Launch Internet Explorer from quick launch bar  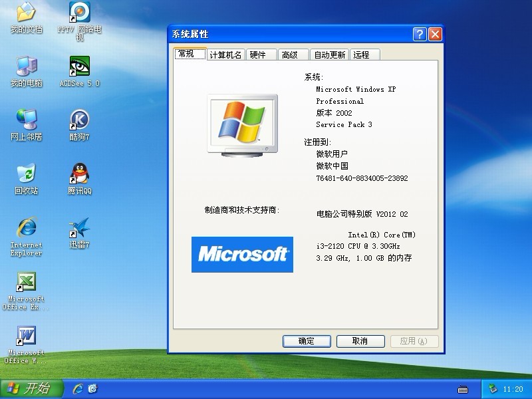pos(78,388)
